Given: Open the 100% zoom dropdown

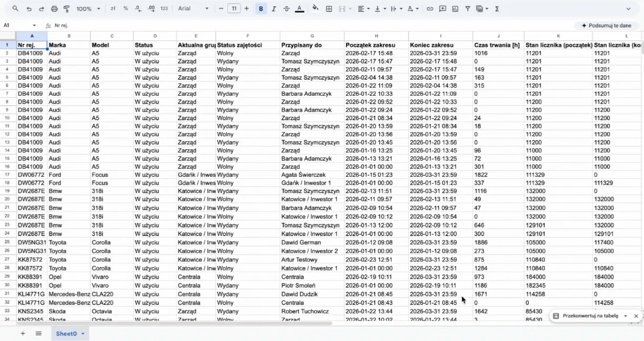Looking at the screenshot, I should point(88,8).
